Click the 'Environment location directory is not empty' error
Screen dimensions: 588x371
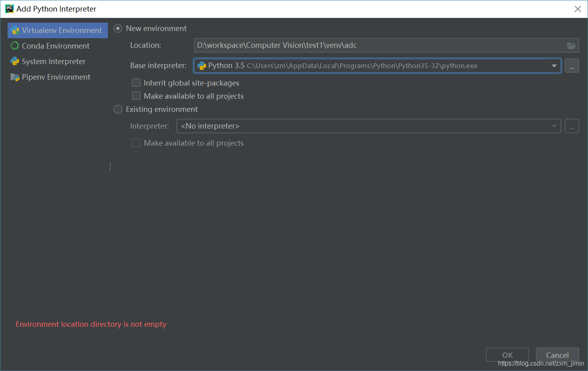click(x=91, y=324)
